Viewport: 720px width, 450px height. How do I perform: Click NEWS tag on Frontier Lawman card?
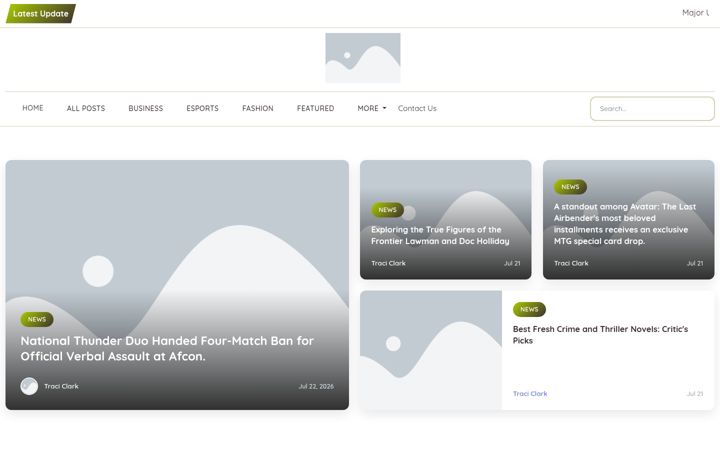click(x=388, y=210)
